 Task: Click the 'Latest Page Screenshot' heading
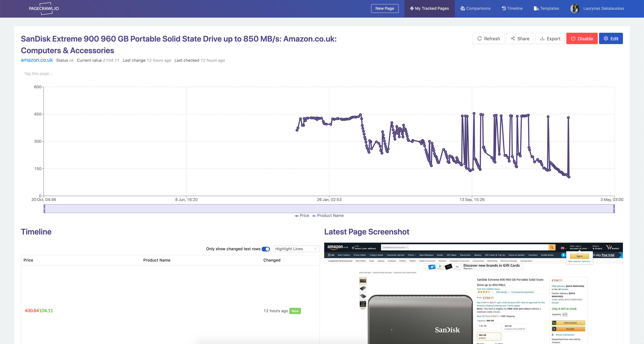(x=367, y=232)
